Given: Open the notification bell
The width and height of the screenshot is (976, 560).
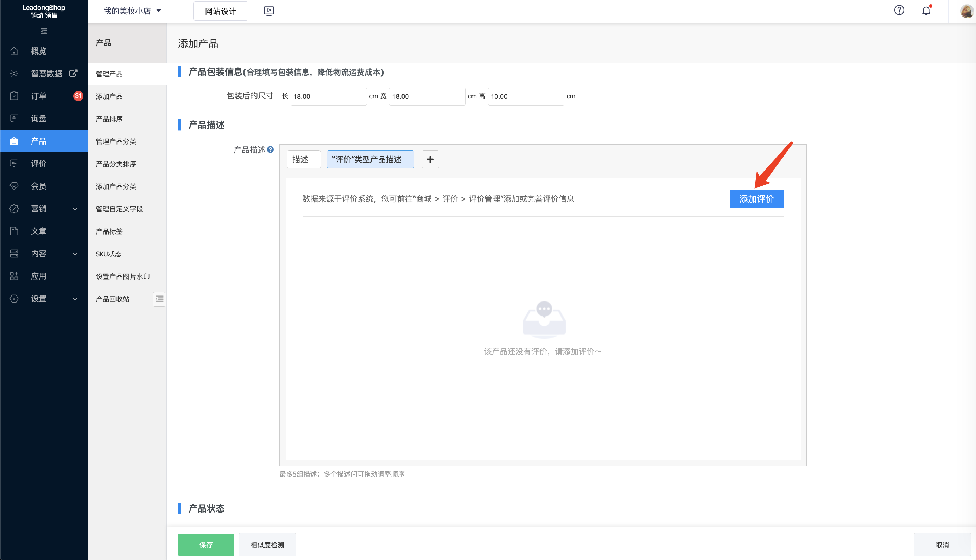Looking at the screenshot, I should point(926,11).
